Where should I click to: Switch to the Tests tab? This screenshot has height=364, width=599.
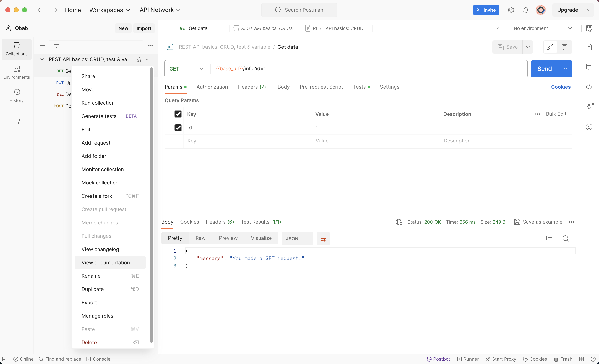361,87
